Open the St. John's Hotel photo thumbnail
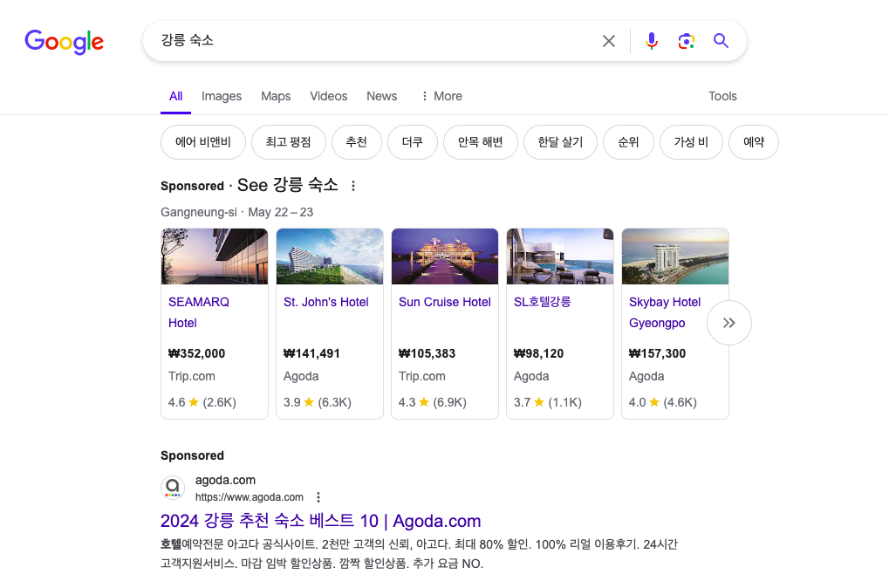 330,256
